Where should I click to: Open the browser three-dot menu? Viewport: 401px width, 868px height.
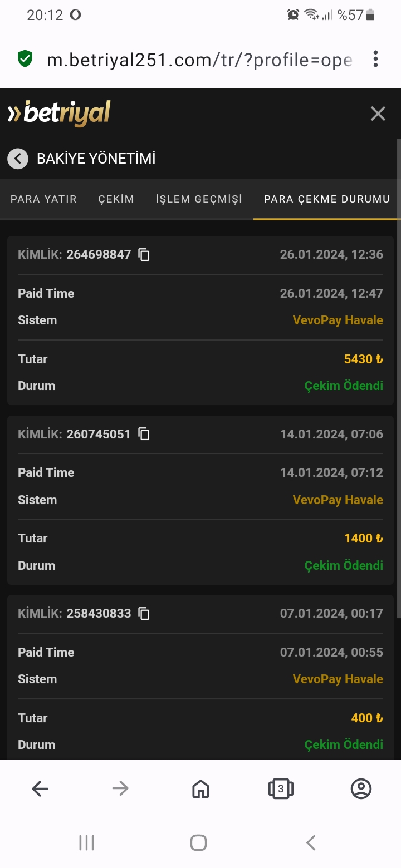point(376,59)
